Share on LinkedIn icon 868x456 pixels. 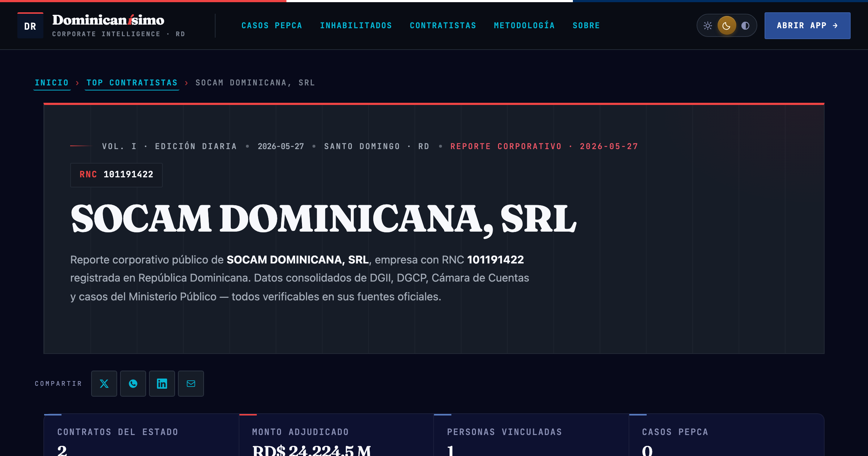(162, 384)
